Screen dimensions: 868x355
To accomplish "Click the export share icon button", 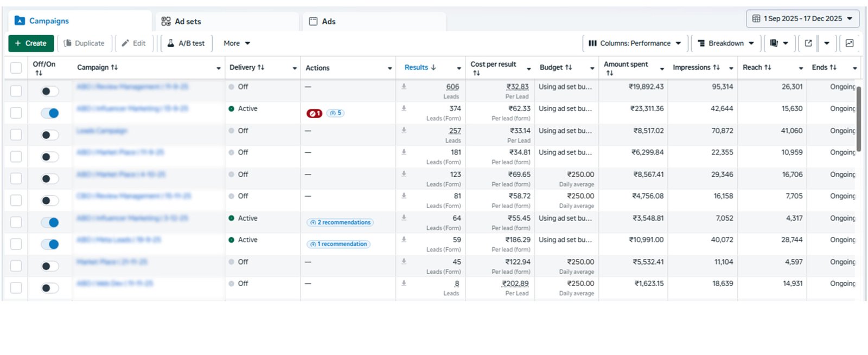I will (808, 43).
